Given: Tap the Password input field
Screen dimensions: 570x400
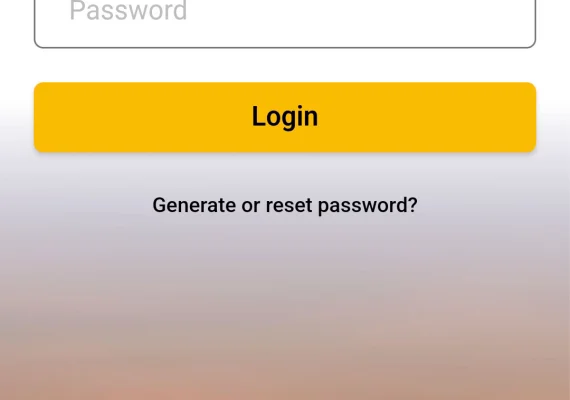Looking at the screenshot, I should [x=285, y=24].
